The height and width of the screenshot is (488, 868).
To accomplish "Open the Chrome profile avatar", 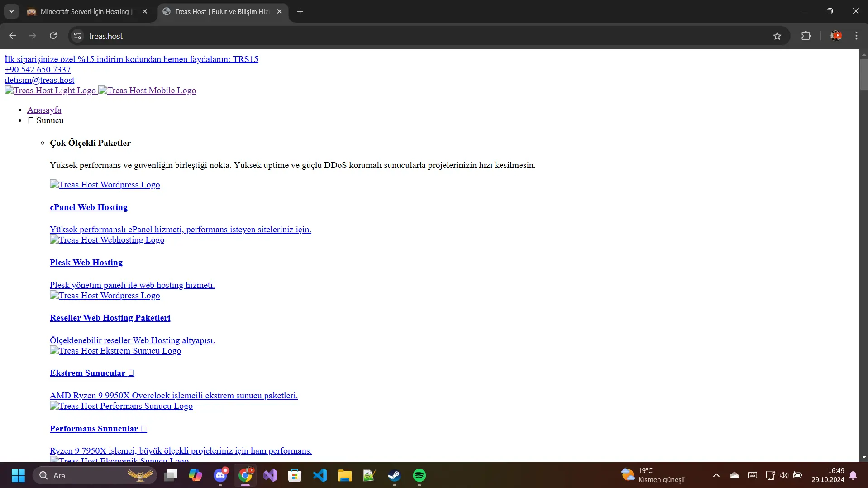I will tap(836, 36).
